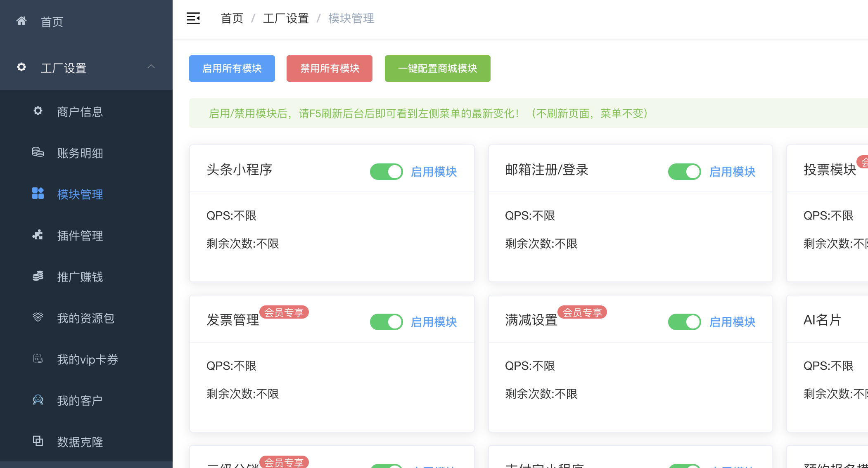Toggle the 发票管理 module switch

tap(386, 322)
